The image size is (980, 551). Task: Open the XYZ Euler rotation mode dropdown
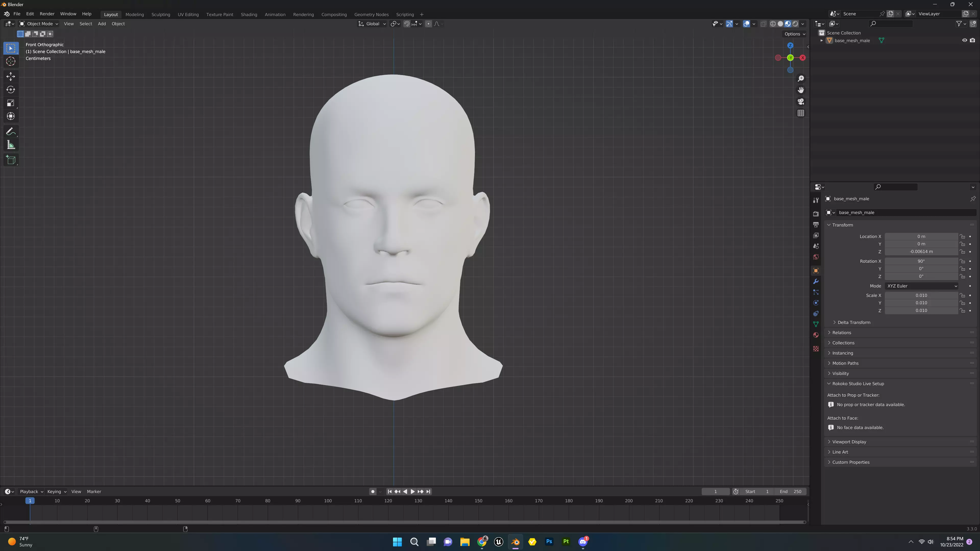click(x=921, y=286)
